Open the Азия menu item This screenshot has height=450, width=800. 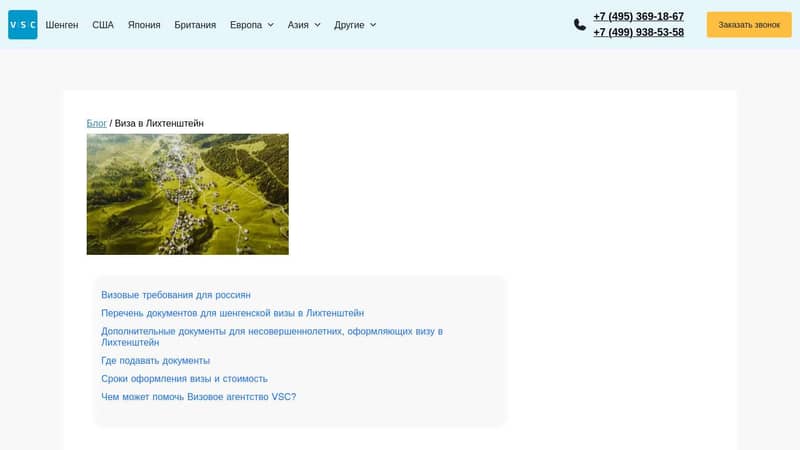[x=298, y=25]
